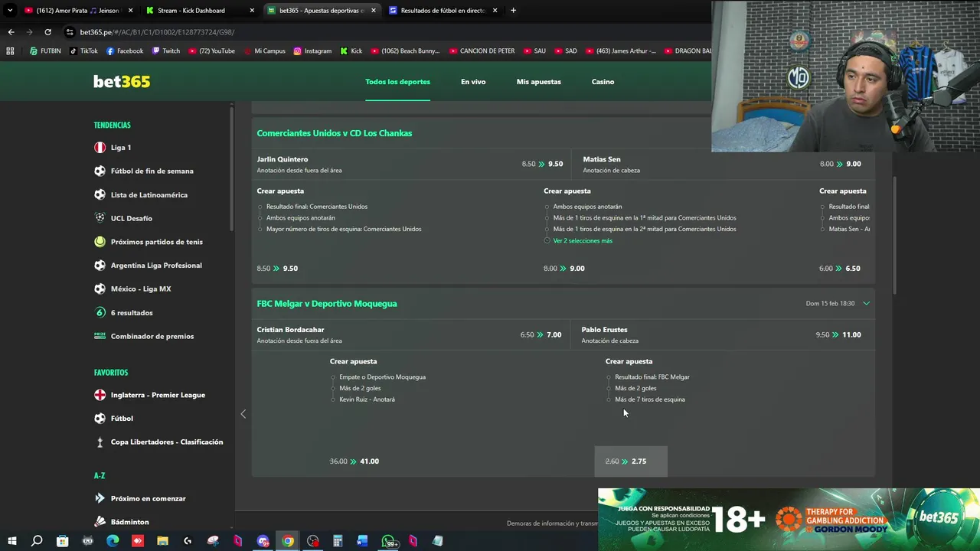The height and width of the screenshot is (551, 980).
Task: Collapse the FBC Melgar v Deportivo Moquegua section
Action: (866, 304)
